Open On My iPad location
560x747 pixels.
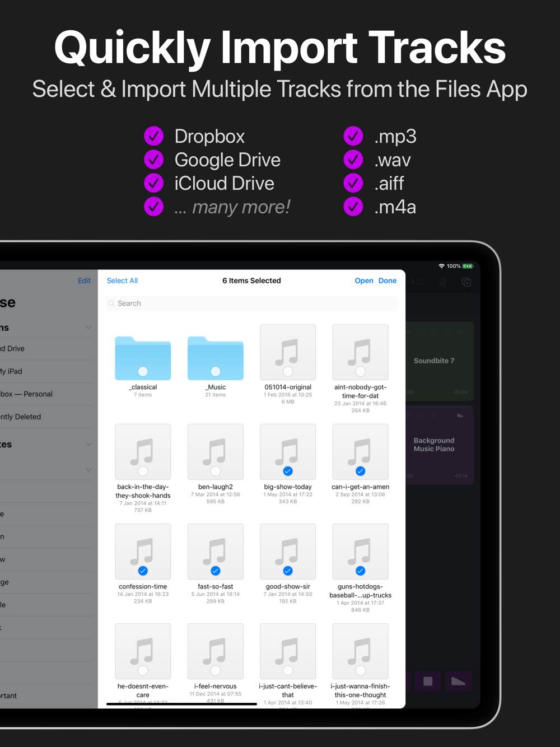[46, 371]
